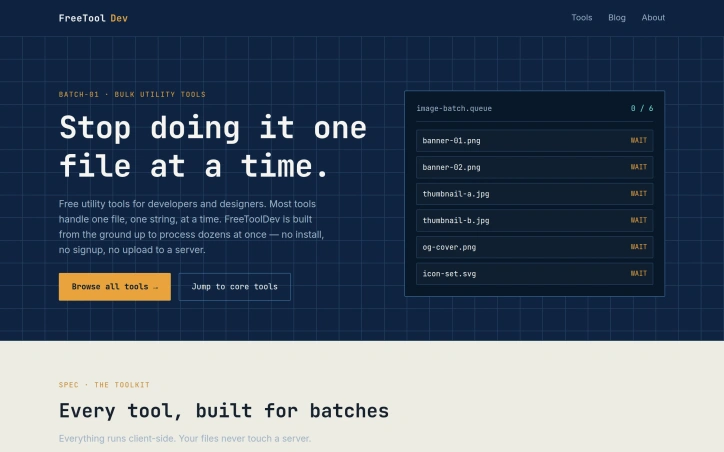The width and height of the screenshot is (724, 452).
Task: Click the image-batch.queue panel title
Action: pyautogui.click(x=454, y=108)
